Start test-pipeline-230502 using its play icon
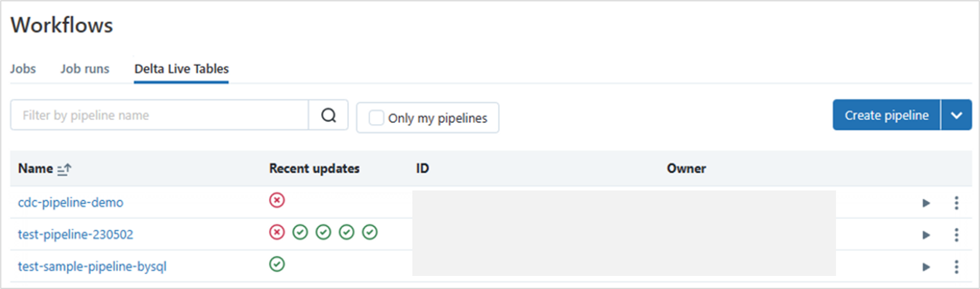980x289 pixels. pyautogui.click(x=926, y=235)
